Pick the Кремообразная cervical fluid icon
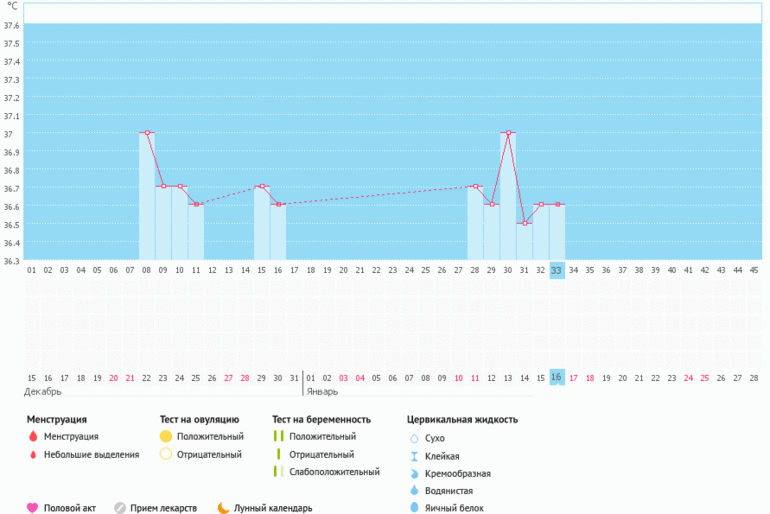 click(413, 473)
